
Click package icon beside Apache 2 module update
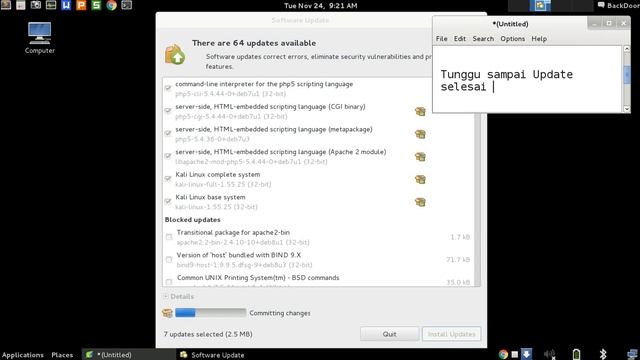point(420,157)
